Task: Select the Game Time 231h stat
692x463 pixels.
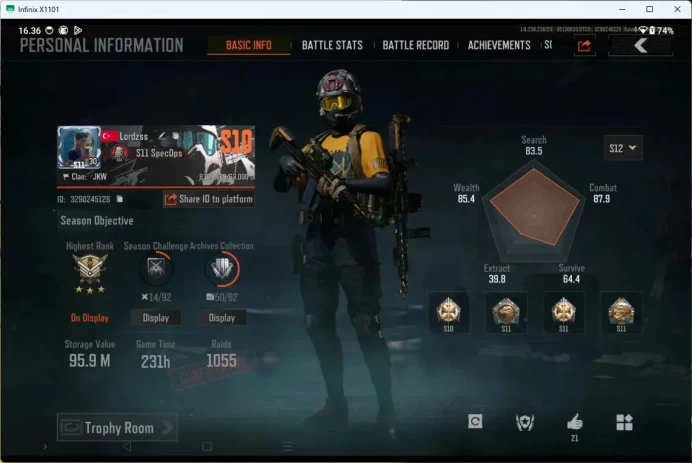Action: coord(156,354)
